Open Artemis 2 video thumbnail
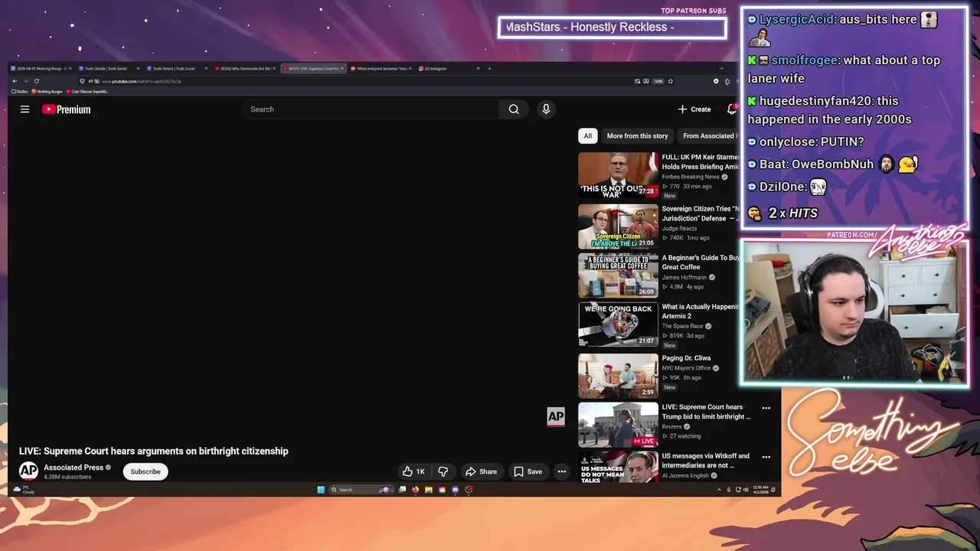 (x=618, y=324)
